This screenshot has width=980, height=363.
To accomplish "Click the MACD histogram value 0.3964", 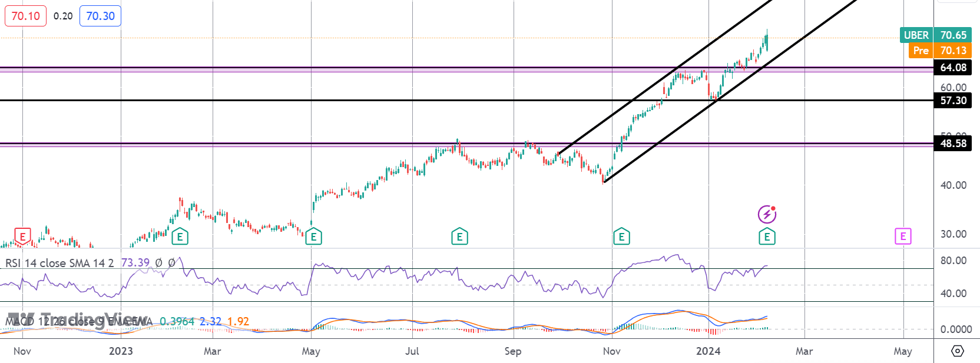I will (x=177, y=321).
